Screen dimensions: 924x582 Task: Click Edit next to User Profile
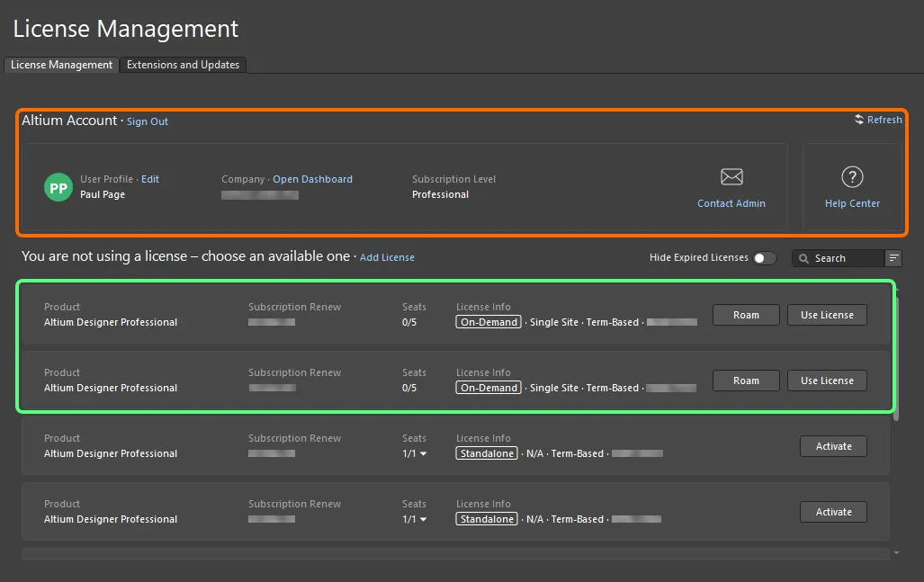tap(149, 179)
